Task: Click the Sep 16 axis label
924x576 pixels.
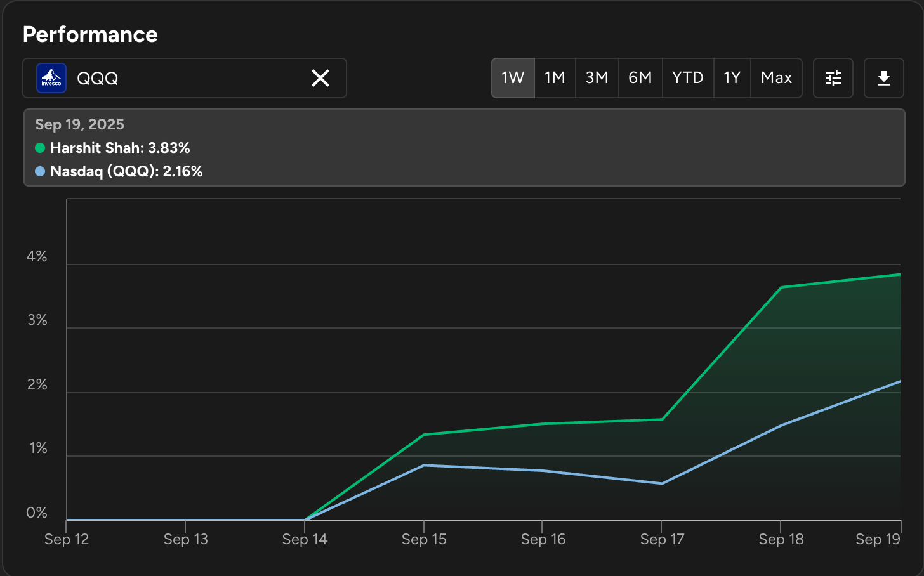Action: point(543,539)
